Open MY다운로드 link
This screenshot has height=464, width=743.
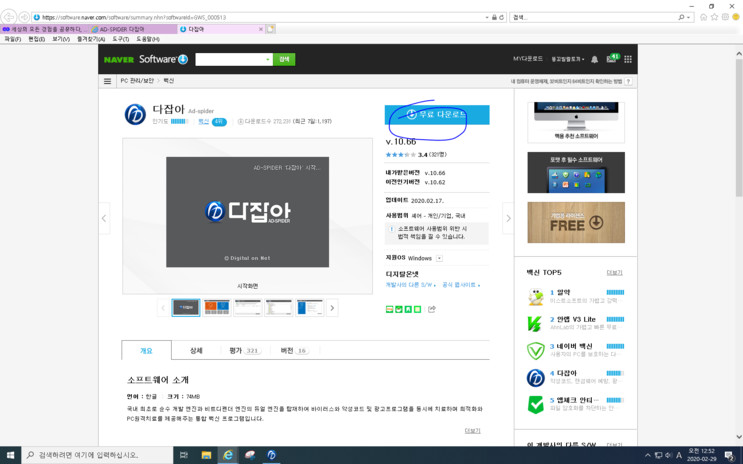coord(528,59)
